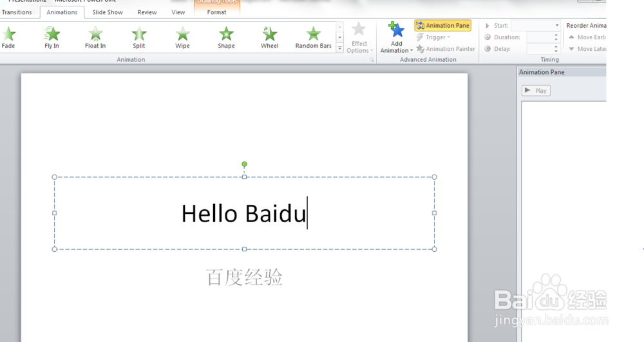This screenshot has width=644, height=342.
Task: Select the 百度经验 subtitle text
Action: point(244,277)
